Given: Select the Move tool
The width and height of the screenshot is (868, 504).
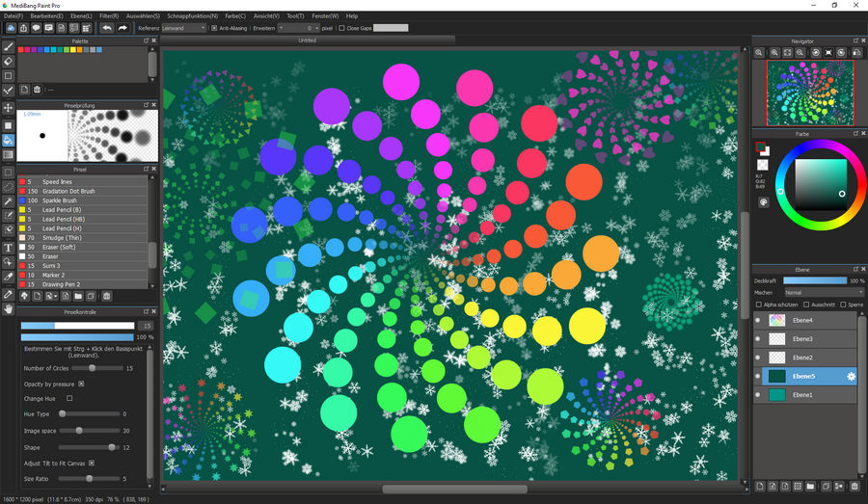Looking at the screenshot, I should [x=8, y=108].
